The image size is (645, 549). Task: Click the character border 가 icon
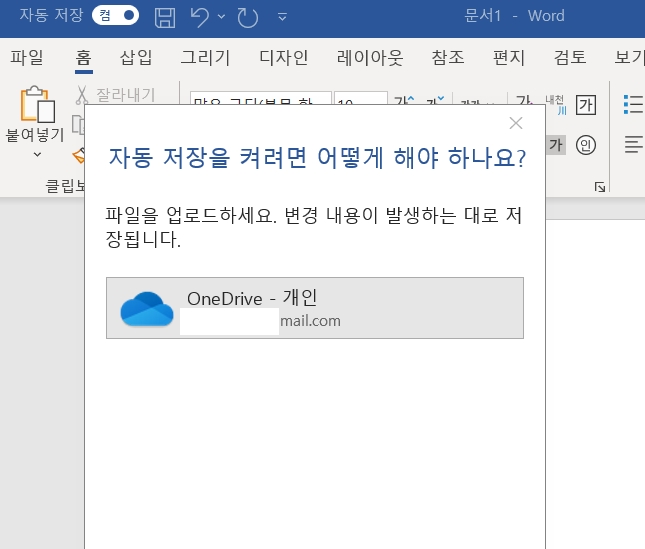(x=586, y=105)
